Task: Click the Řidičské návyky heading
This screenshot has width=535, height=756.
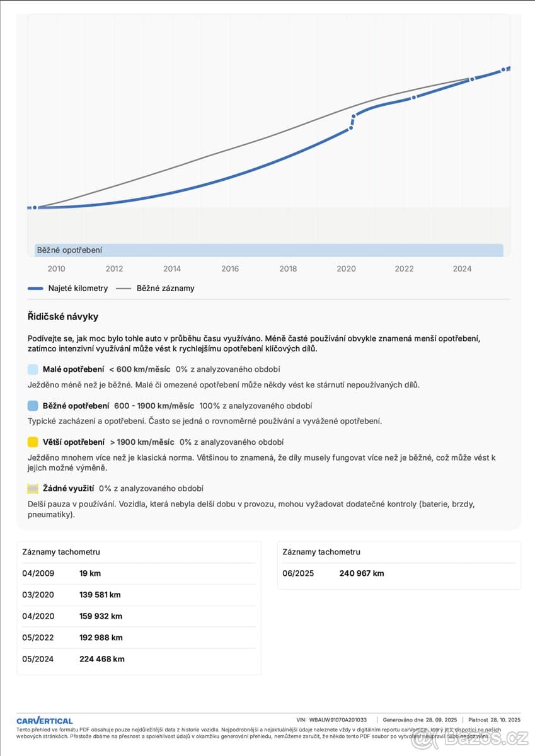Action: pos(63,317)
